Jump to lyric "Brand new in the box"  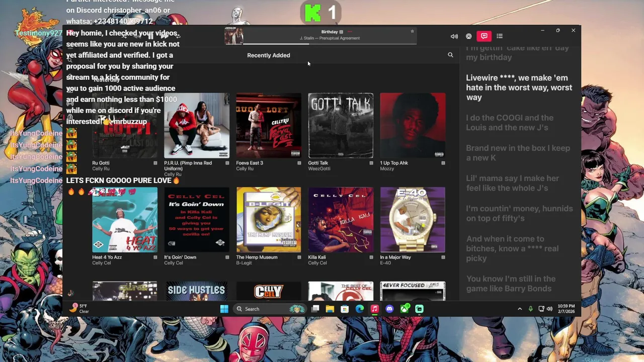518,153
